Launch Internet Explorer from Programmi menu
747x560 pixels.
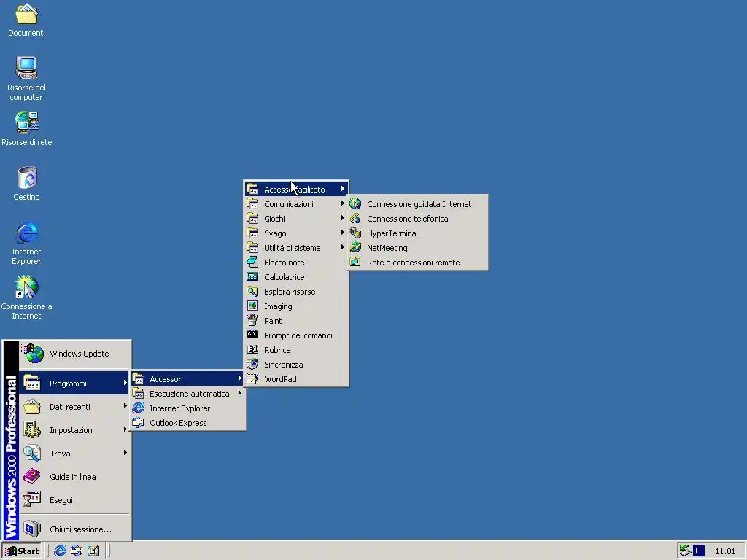pos(188,408)
